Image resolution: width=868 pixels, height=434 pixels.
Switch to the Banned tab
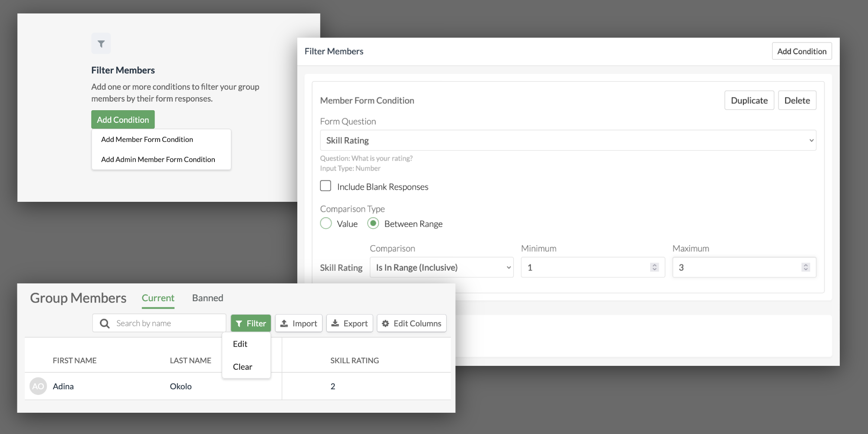[x=207, y=298]
